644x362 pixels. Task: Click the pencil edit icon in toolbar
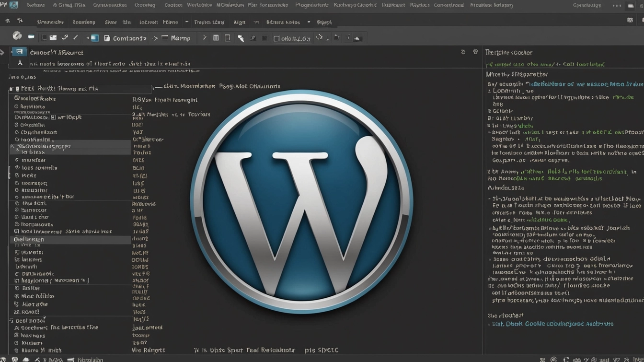(75, 38)
